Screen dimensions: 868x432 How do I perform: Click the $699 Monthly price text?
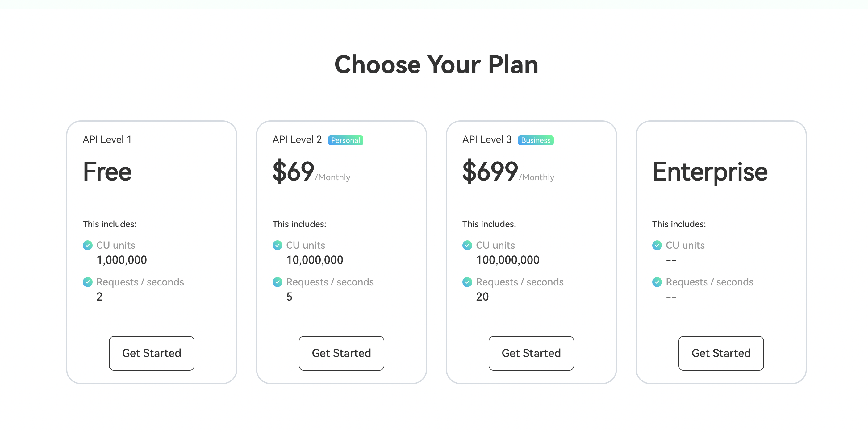(x=508, y=172)
